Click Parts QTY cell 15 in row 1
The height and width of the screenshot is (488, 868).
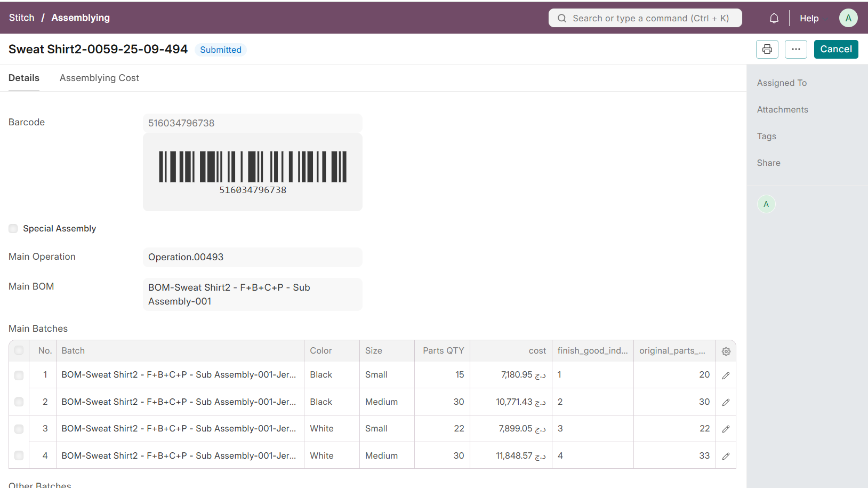[x=443, y=375]
